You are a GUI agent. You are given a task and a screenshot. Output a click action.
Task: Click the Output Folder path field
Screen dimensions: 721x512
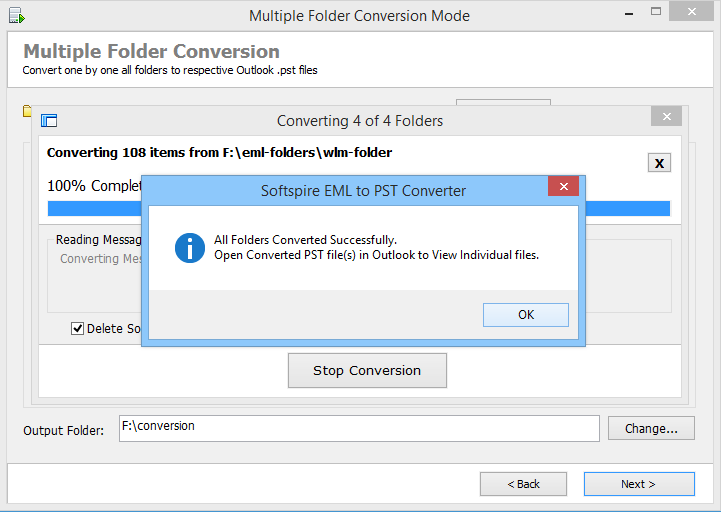coord(359,428)
